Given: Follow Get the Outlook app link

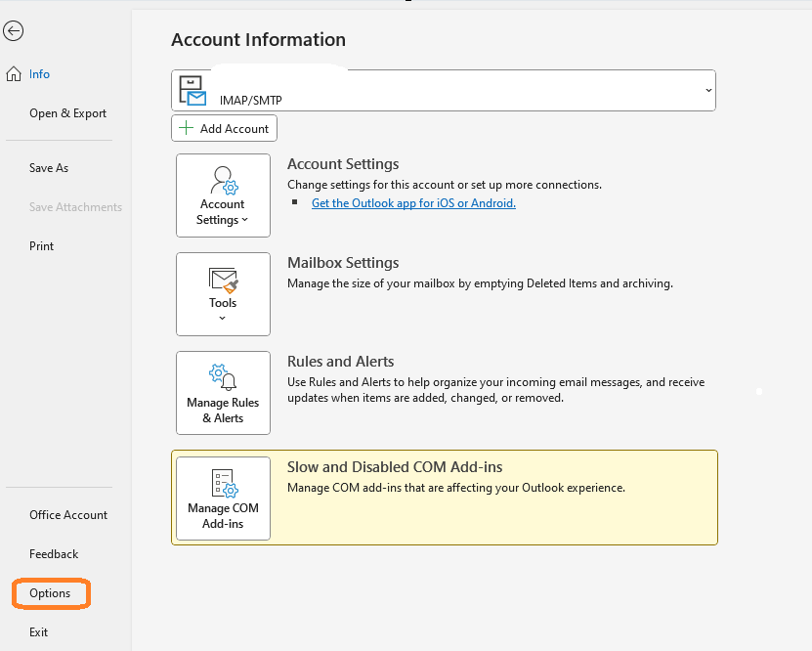Looking at the screenshot, I should click(x=413, y=203).
